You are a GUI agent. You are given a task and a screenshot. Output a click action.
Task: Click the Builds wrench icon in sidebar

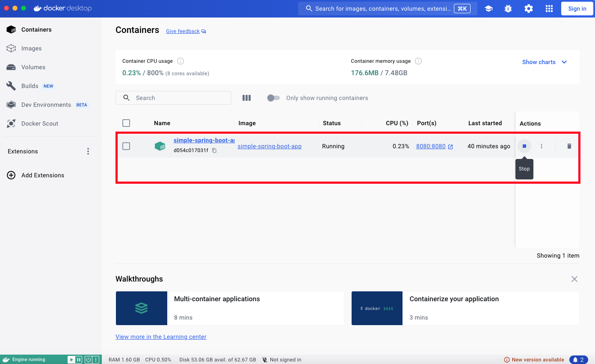[x=11, y=86]
